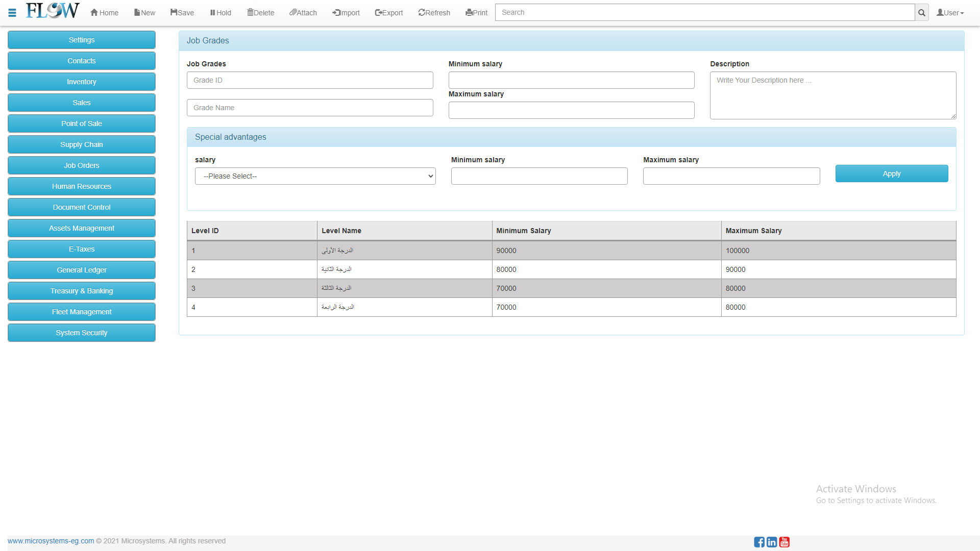Open Settings module
980x551 pixels.
(82, 40)
